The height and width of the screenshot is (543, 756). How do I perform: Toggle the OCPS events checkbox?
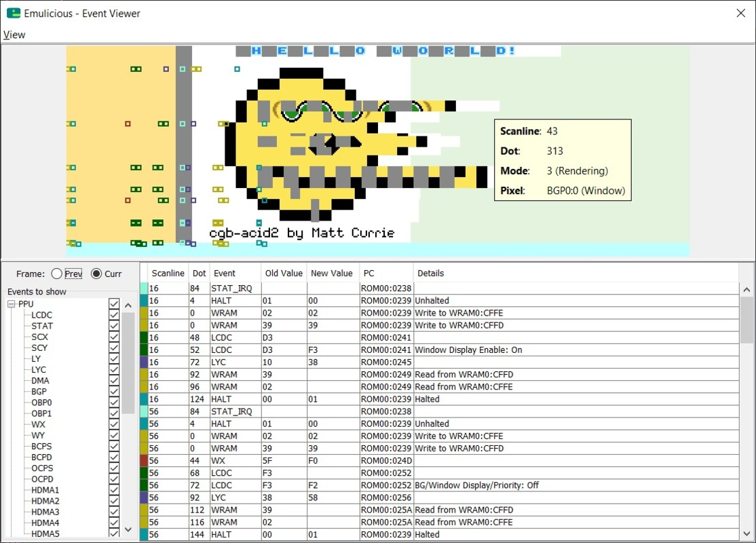coord(114,468)
